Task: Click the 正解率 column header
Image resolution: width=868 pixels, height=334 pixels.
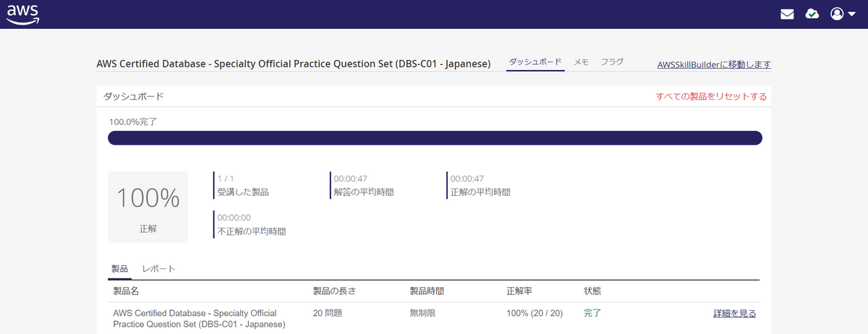Action: [519, 291]
